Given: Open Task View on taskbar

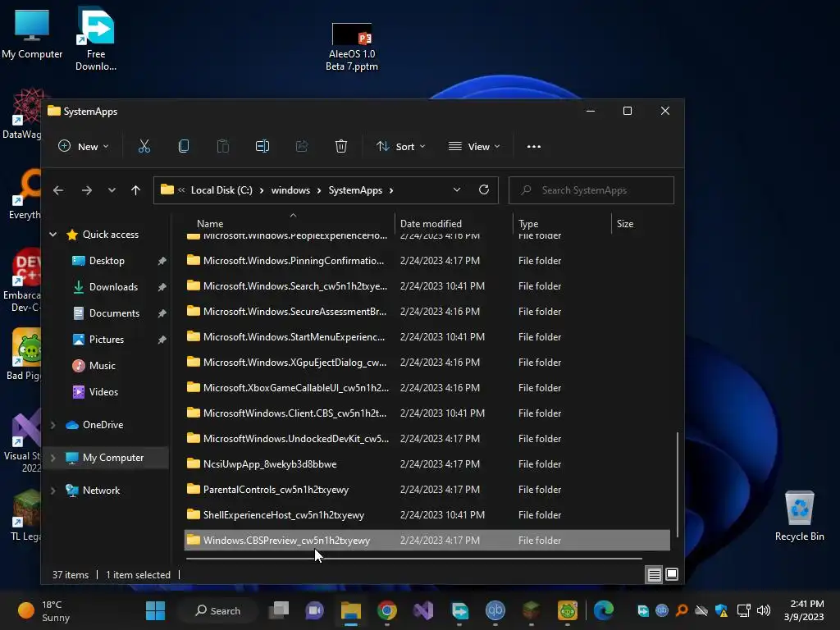Looking at the screenshot, I should pyautogui.click(x=279, y=610).
